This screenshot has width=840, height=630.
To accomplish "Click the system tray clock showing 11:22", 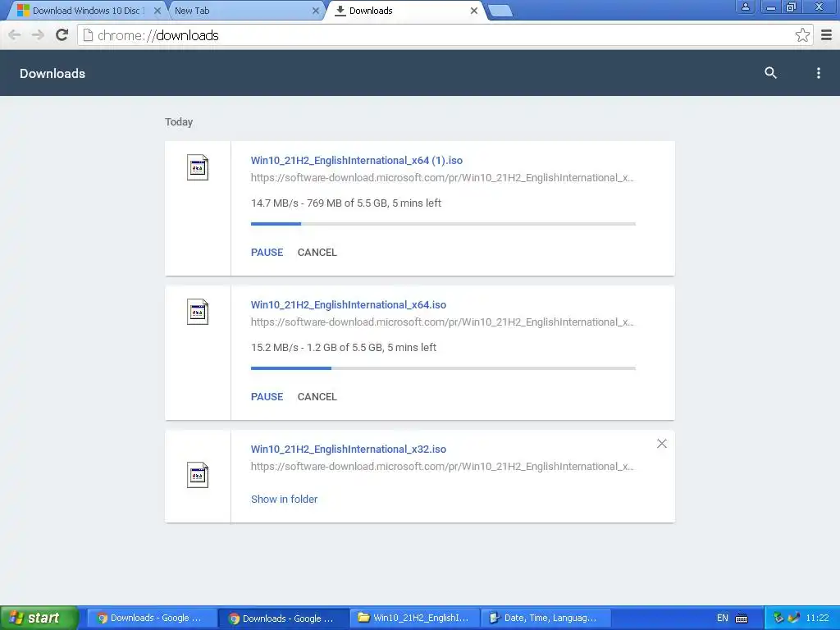I will tap(817, 619).
